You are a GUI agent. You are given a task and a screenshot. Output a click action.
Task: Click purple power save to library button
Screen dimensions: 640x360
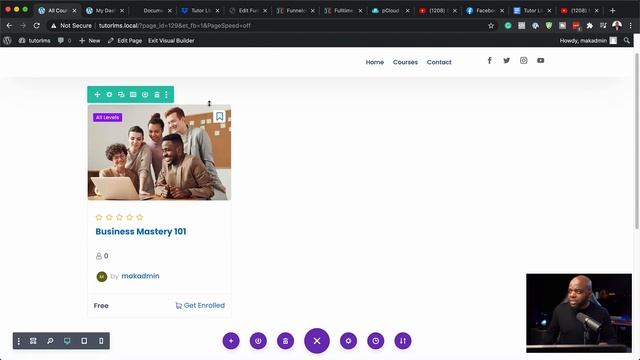(258, 341)
